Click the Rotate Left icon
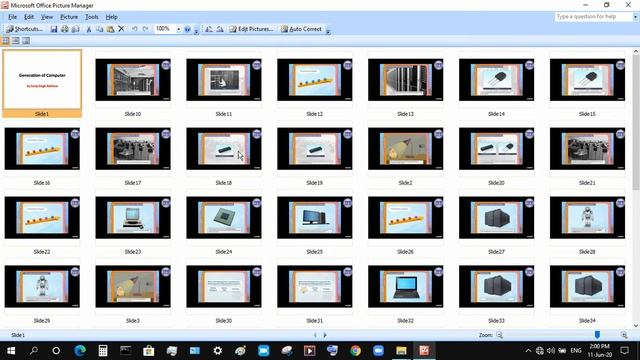This screenshot has width=640, height=360. [209, 29]
